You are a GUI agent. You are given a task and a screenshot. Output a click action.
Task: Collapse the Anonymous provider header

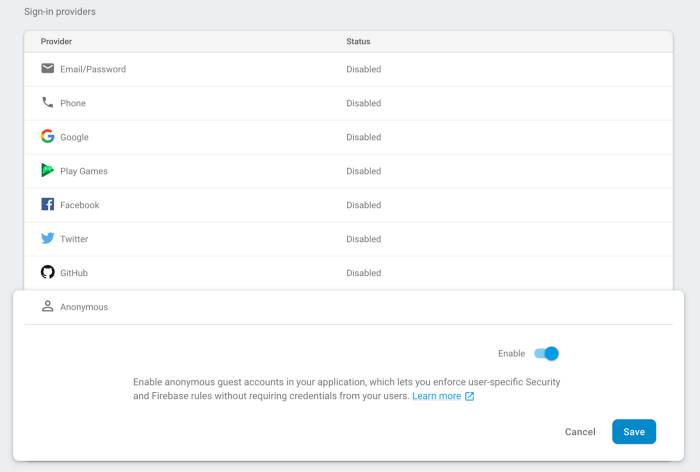pyautogui.click(x=348, y=307)
